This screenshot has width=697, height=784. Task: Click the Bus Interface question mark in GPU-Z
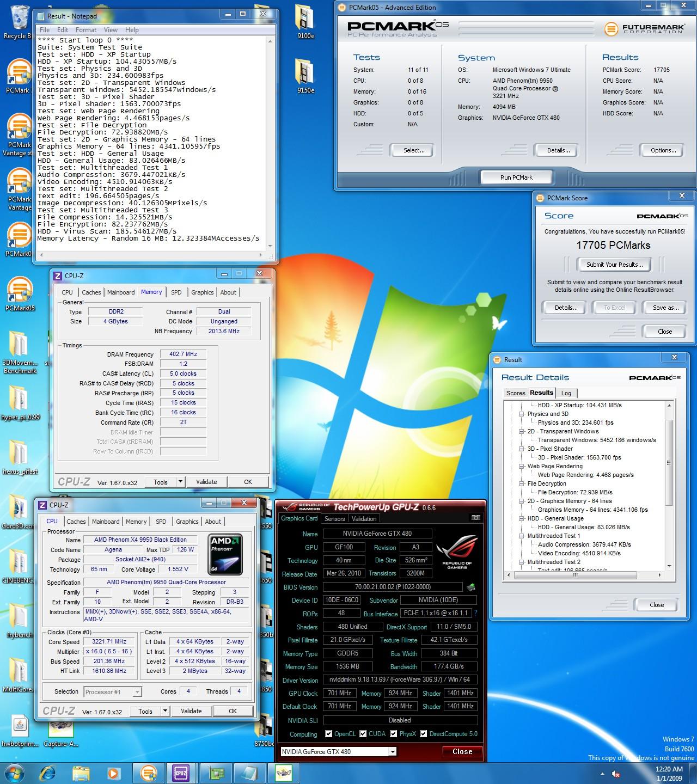click(x=475, y=613)
